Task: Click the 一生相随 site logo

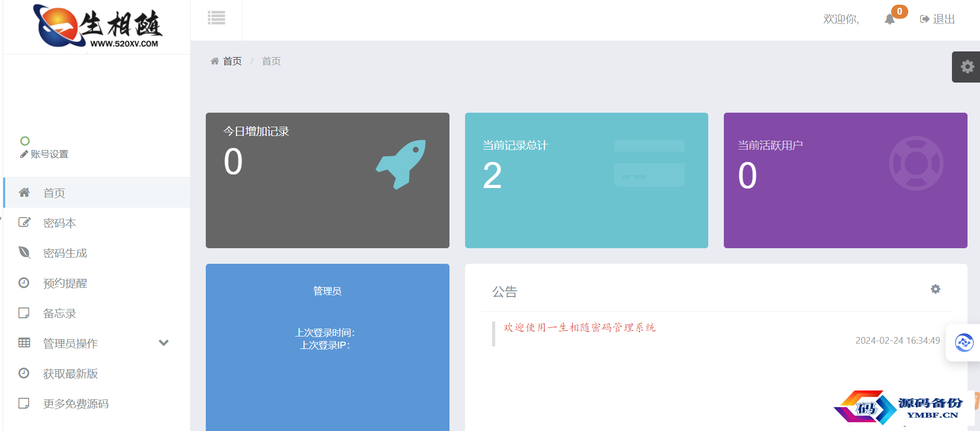Action: coord(98,27)
